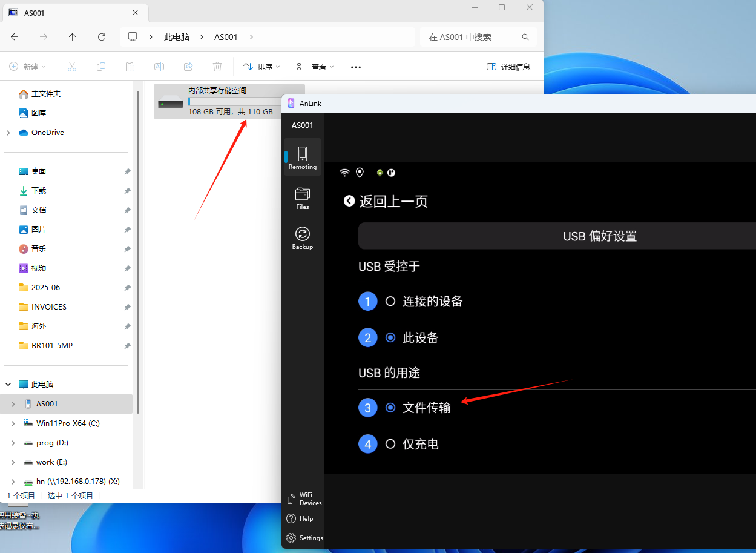Expand the work (E:) drive node
Screen dimensions: 756x553
[13, 462]
